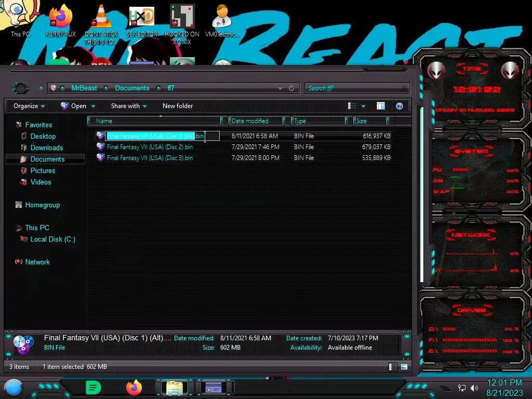Click the volume speaker tray icon
532x399 pixels.
(474, 388)
